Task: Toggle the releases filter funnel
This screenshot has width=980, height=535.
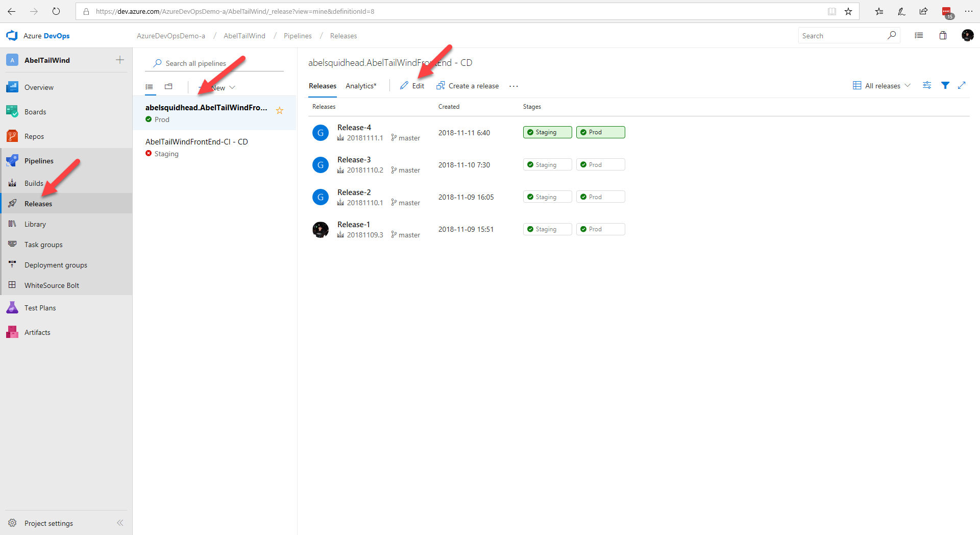Action: coord(945,85)
